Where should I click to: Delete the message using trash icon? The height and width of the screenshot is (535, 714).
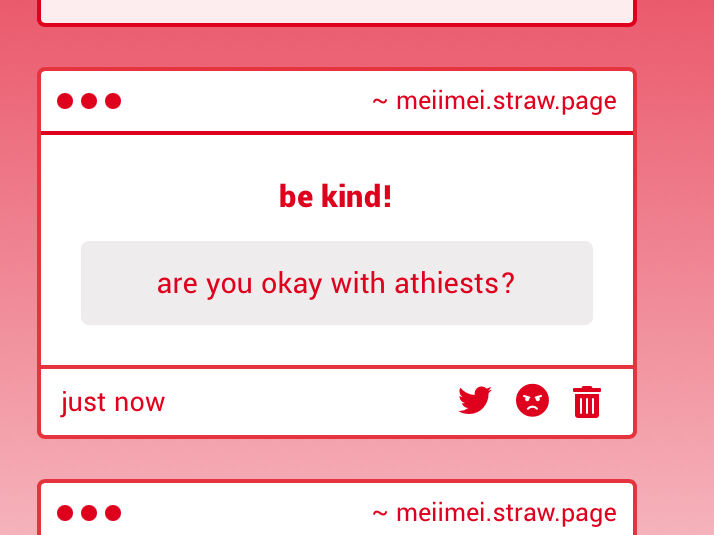point(587,402)
